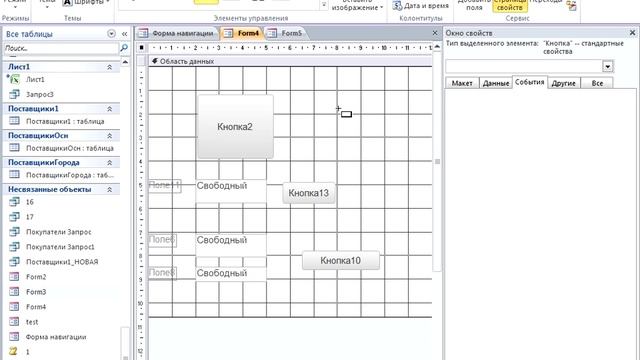
Task: Select the Форма навигации entry in navigation list
Action: [x=56, y=337]
